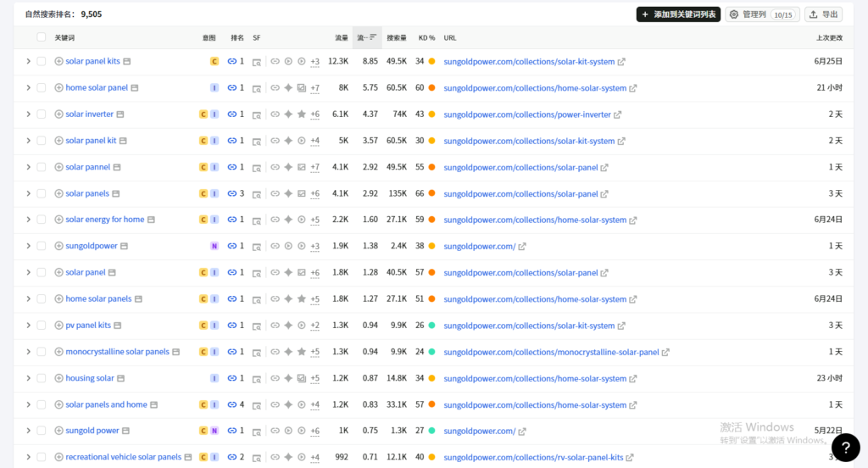
Task: Open external link icon for monocrystalline-solar-panel URL
Action: 665,352
